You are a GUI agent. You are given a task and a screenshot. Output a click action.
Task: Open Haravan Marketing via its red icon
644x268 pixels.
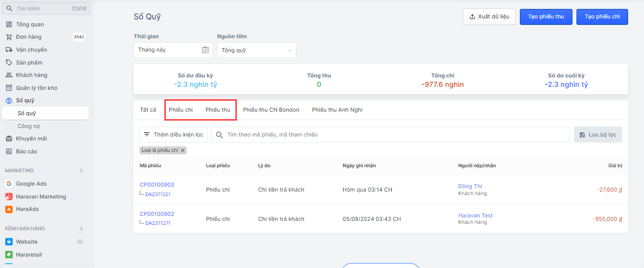pyautogui.click(x=8, y=197)
